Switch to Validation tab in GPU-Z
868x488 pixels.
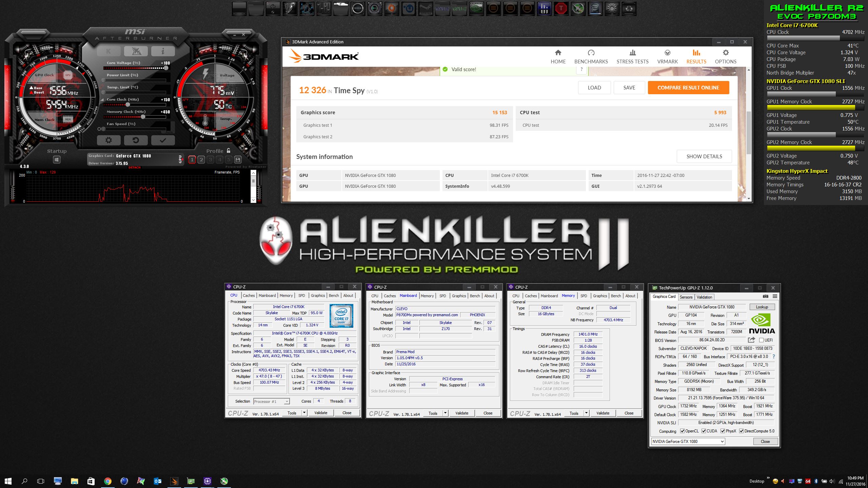pyautogui.click(x=704, y=297)
